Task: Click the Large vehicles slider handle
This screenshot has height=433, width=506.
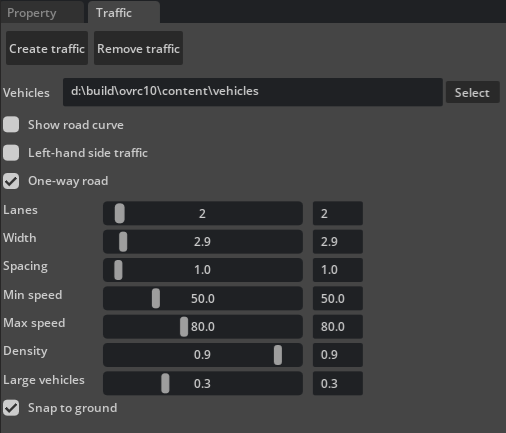Action: (165, 383)
